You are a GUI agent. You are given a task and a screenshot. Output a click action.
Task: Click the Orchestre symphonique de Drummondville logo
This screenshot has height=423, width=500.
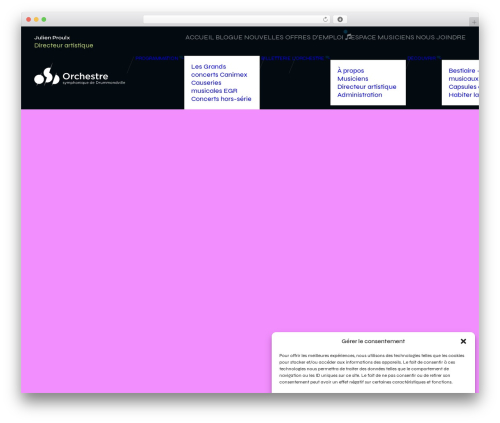[80, 76]
